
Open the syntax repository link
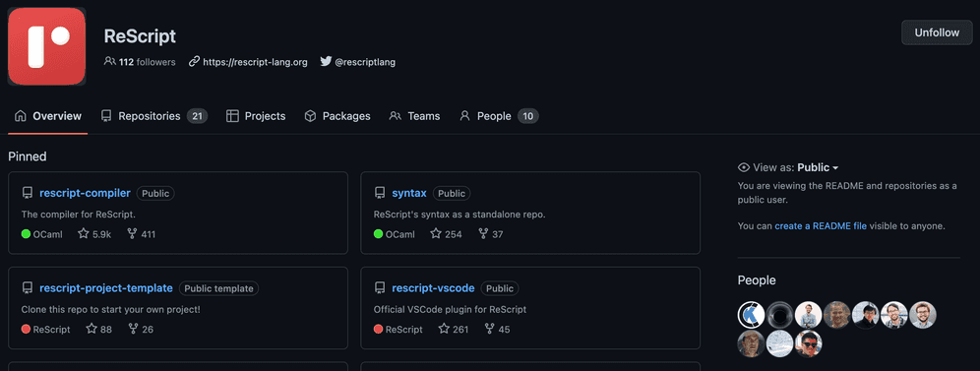click(x=409, y=193)
